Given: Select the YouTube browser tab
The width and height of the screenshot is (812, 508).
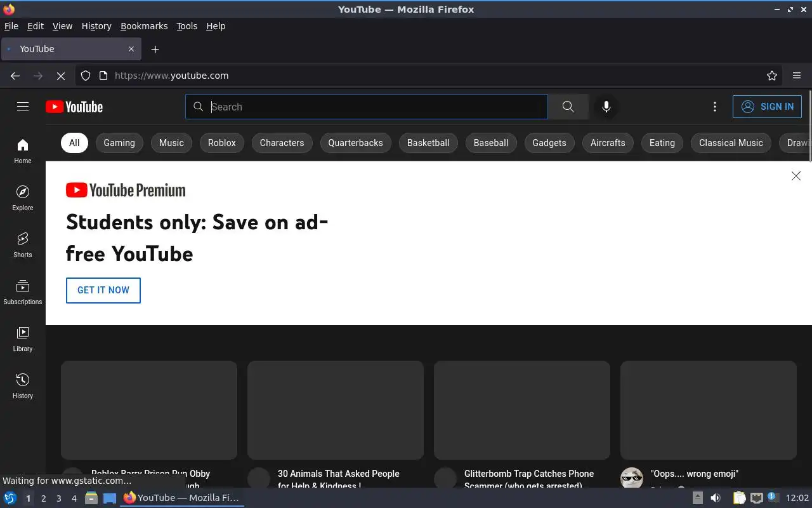Looking at the screenshot, I should [70, 49].
